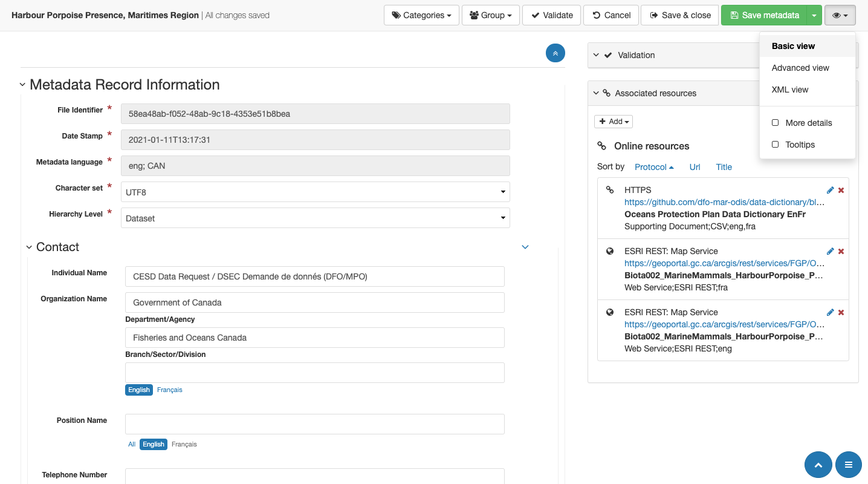The image size is (868, 484).
Task: Click Online resources link icon
Action: (x=601, y=146)
